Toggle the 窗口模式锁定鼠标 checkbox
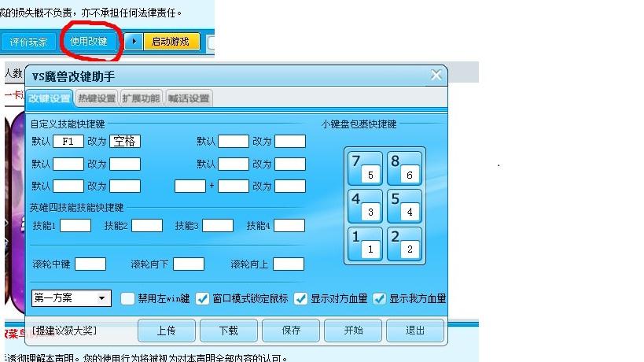 pos(203,299)
